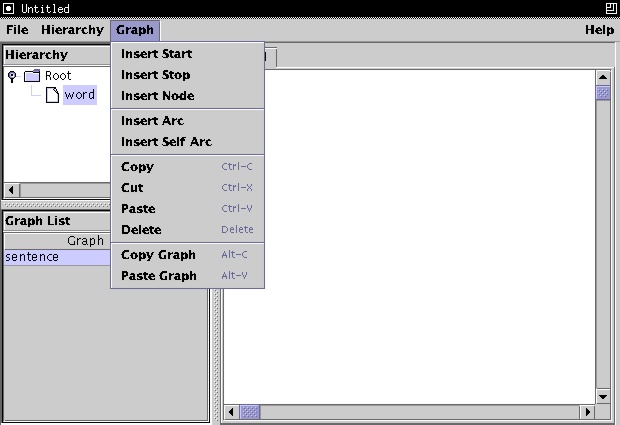Click the window menu icon in title bar
Image resolution: width=620 pixels, height=425 pixels.
coord(8,8)
